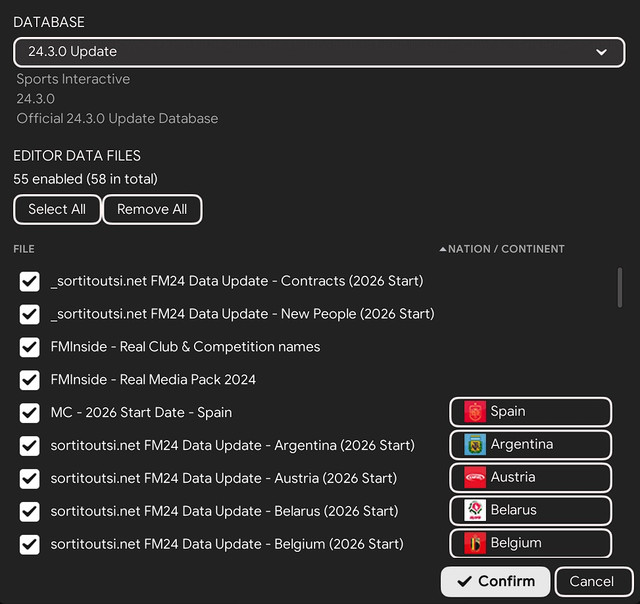640x604 pixels.
Task: Click the Spain nation badge icon
Action: (475, 411)
